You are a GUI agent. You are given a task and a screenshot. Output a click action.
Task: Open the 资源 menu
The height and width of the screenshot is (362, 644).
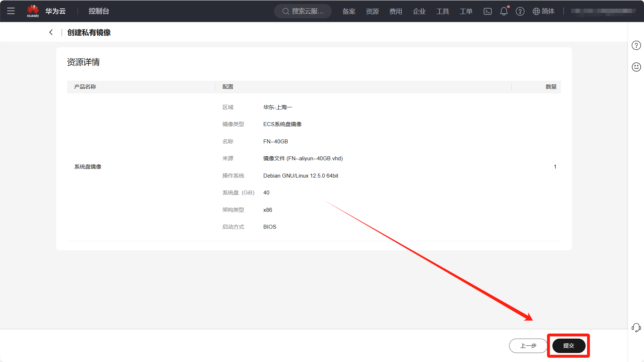click(372, 12)
